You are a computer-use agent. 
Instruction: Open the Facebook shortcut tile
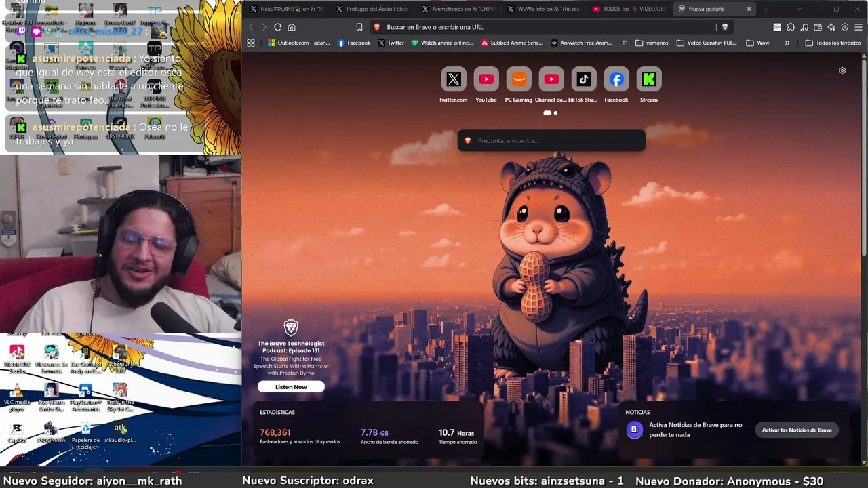(x=616, y=79)
